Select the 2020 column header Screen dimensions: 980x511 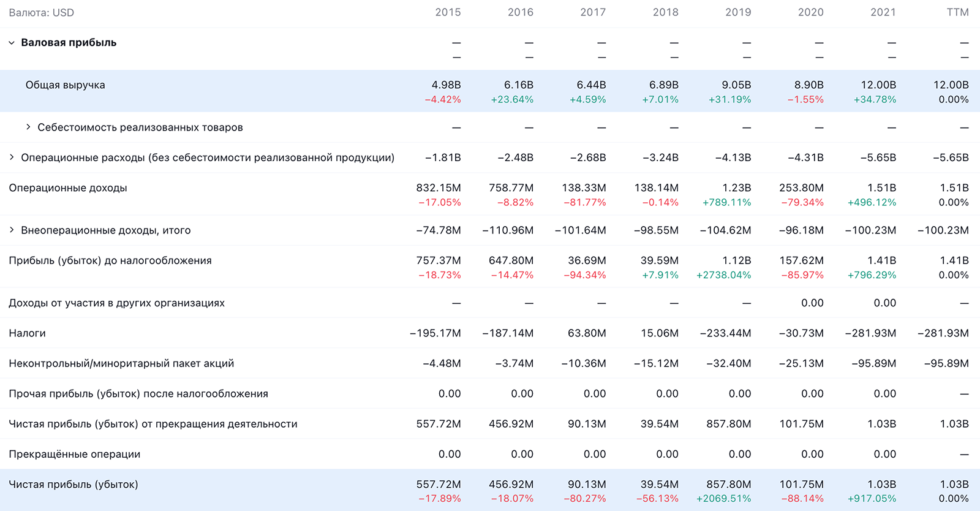811,12
